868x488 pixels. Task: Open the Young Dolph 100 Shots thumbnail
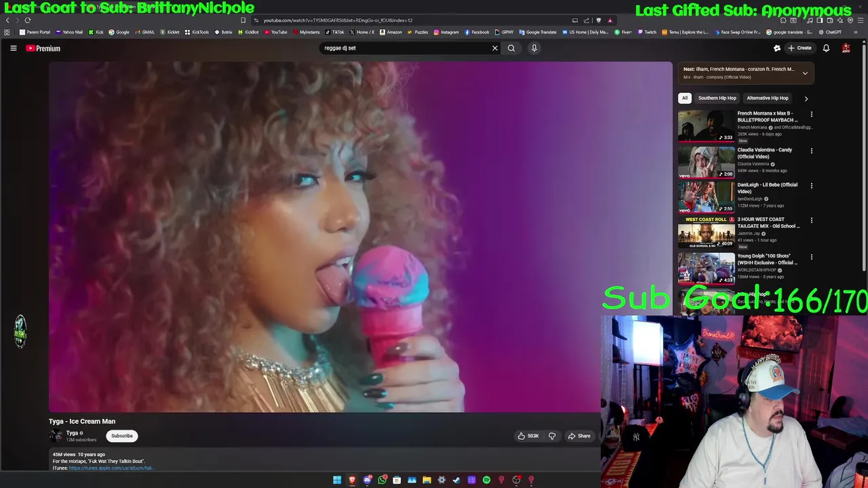coord(706,268)
